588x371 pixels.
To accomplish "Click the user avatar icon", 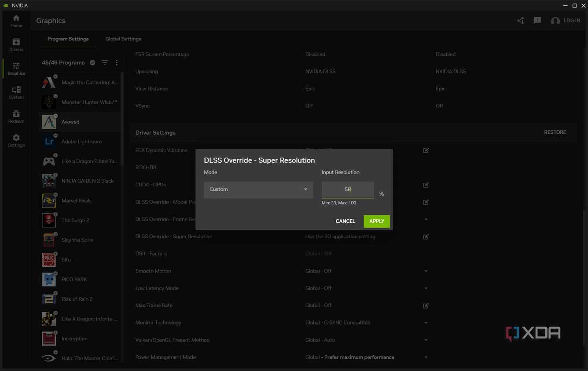I will point(555,21).
